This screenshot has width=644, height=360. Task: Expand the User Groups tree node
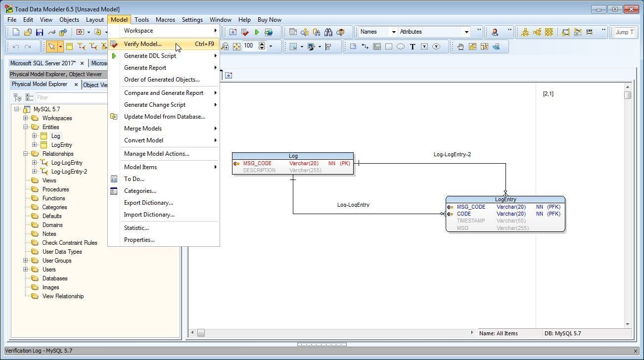[25, 261]
